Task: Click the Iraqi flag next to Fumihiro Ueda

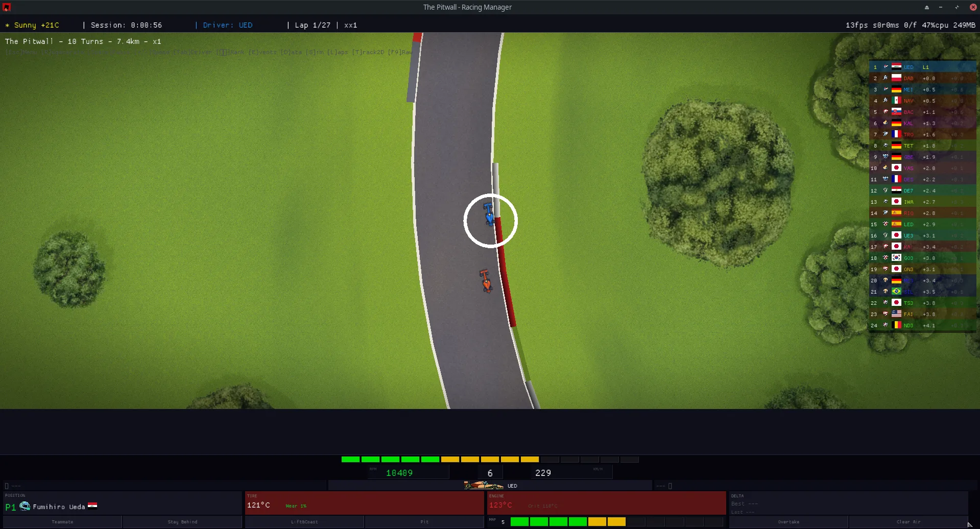Action: [93, 506]
